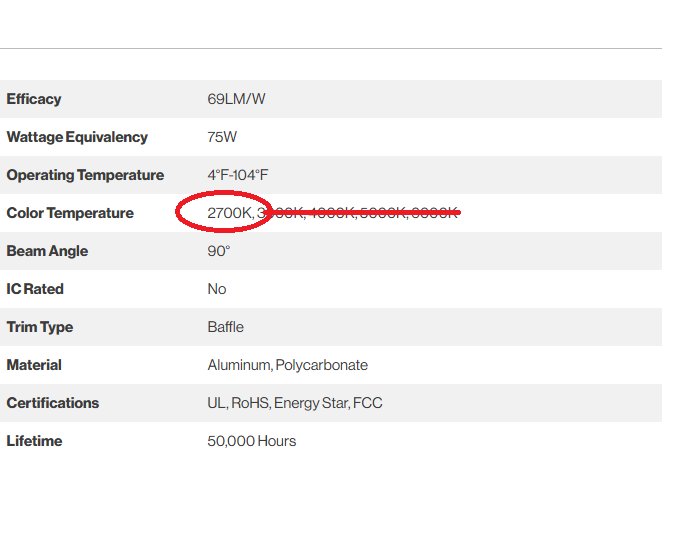Select the Baffle trim type value
Viewport: 689px width, 542px height.
click(226, 327)
